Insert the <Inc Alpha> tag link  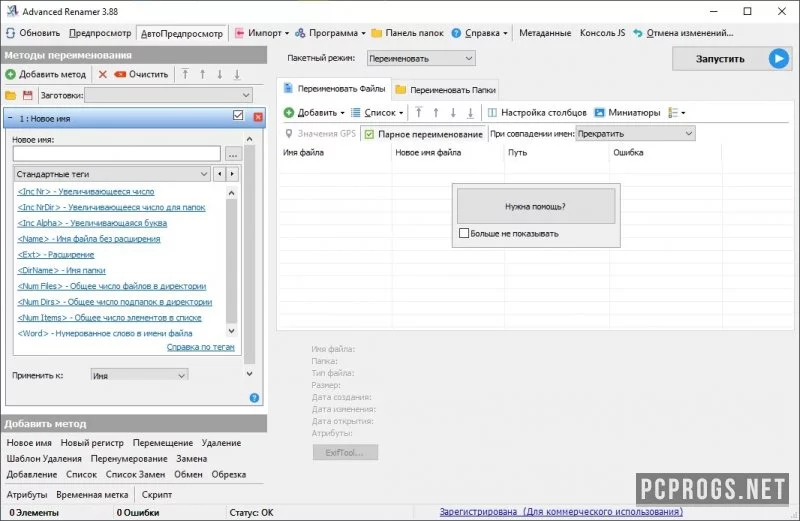[x=92, y=224]
